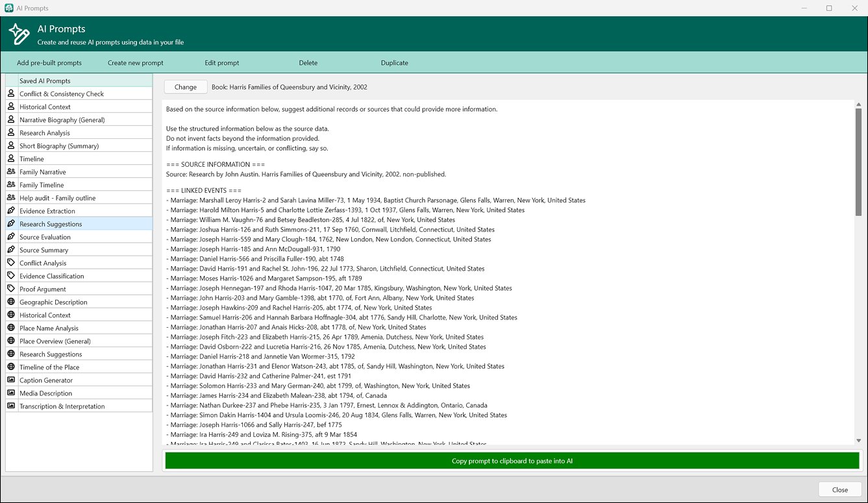Click family icon beside Family Narrative
This screenshot has height=503, width=868.
[11, 171]
